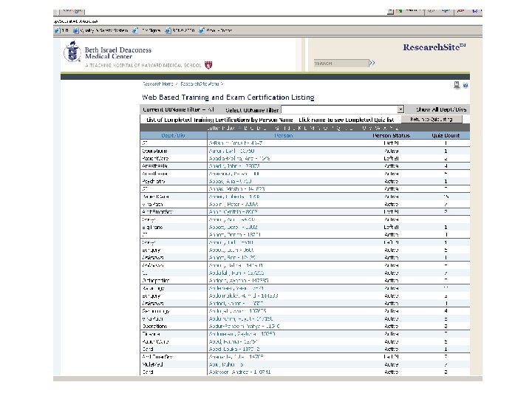Click the Orthopedics department cell
This screenshot has height=399, width=532.
point(155,281)
